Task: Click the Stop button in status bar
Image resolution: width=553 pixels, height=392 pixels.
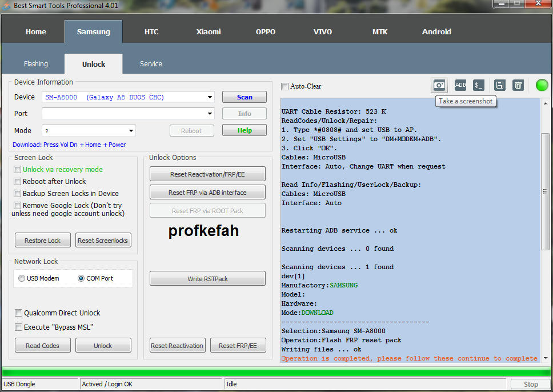Action: (x=530, y=384)
